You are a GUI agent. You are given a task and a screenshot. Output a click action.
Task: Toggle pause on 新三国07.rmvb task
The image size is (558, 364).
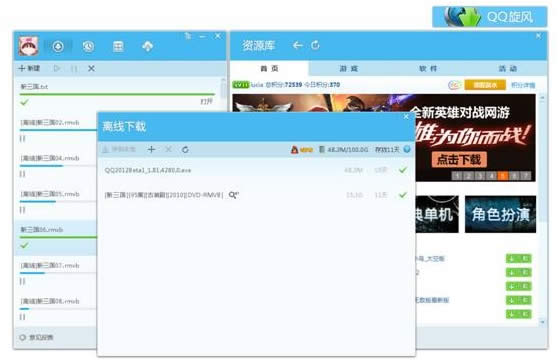[x=22, y=281]
